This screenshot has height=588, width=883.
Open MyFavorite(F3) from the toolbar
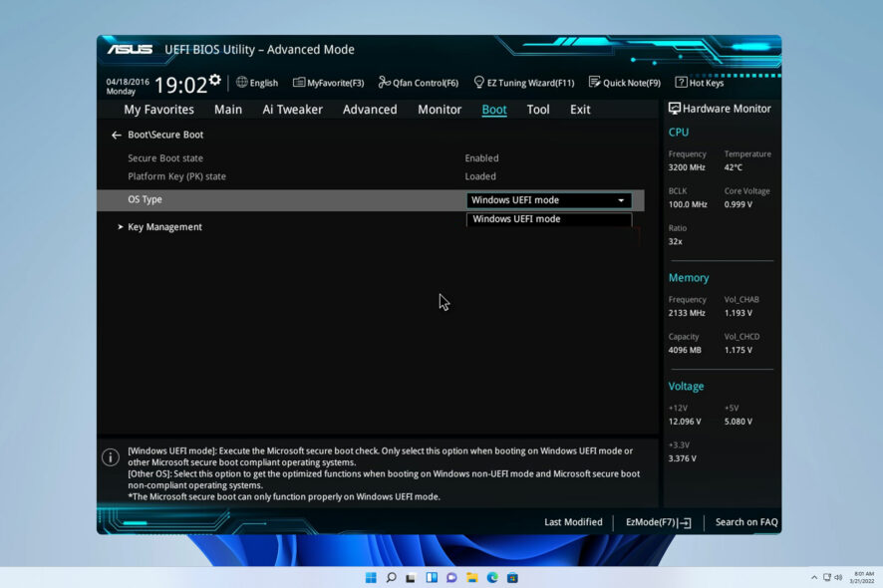click(328, 83)
